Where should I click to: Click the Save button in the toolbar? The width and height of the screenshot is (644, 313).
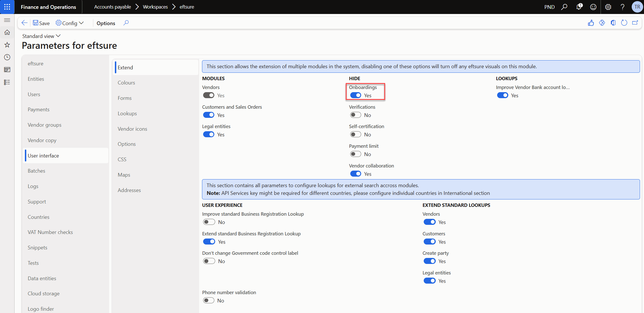click(x=41, y=23)
